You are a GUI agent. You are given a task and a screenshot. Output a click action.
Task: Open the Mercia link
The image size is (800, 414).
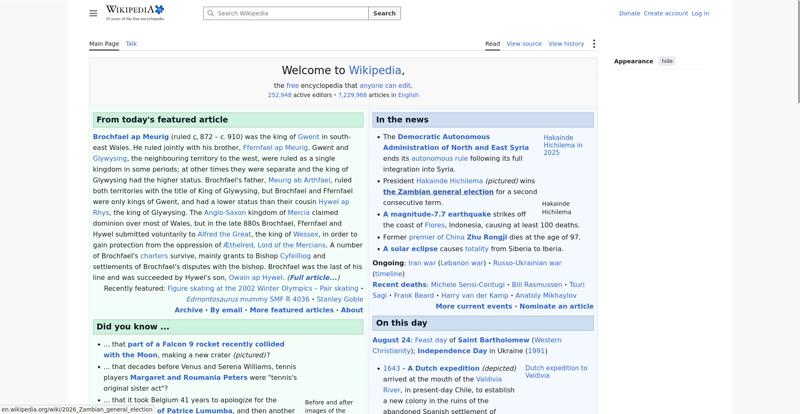(x=298, y=213)
